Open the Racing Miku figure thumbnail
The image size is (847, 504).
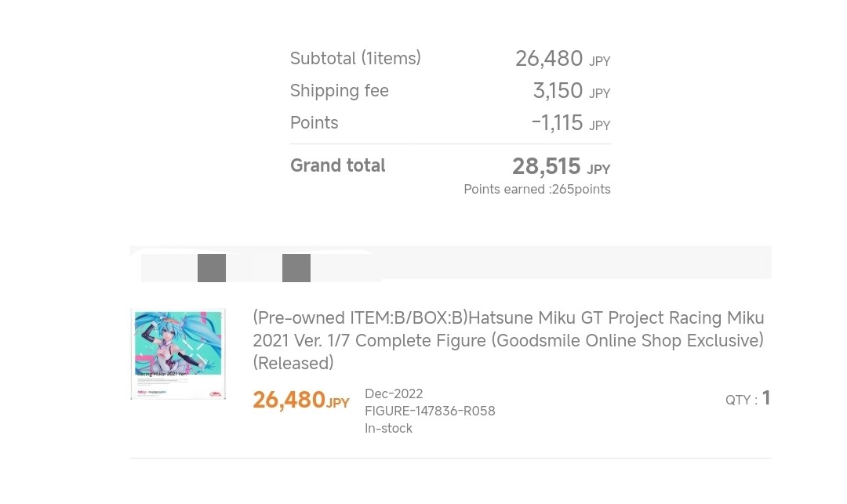pyautogui.click(x=178, y=354)
